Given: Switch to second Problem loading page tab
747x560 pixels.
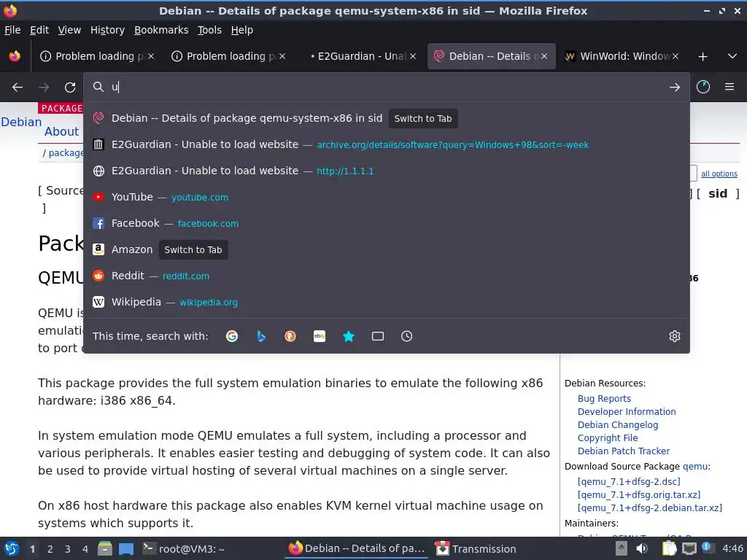Looking at the screenshot, I should [228, 56].
